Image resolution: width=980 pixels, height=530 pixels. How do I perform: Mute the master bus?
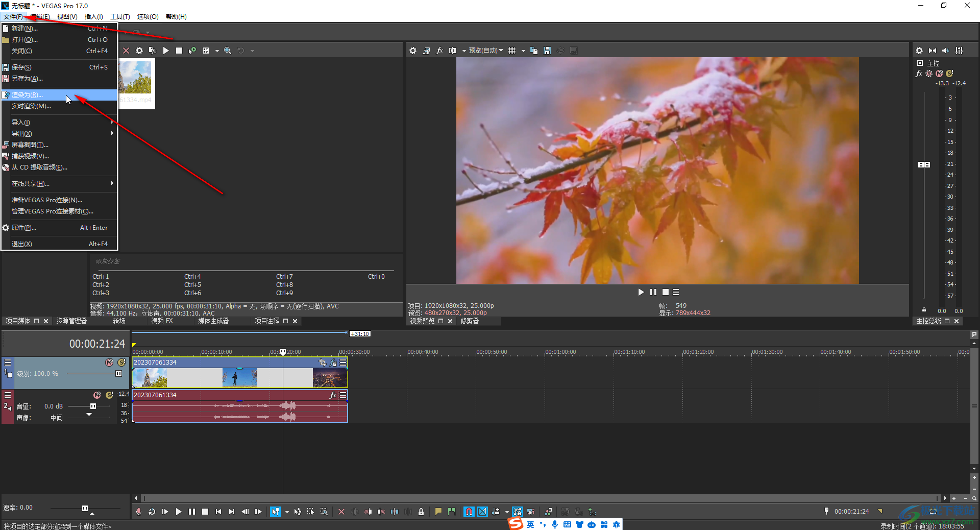pos(939,74)
